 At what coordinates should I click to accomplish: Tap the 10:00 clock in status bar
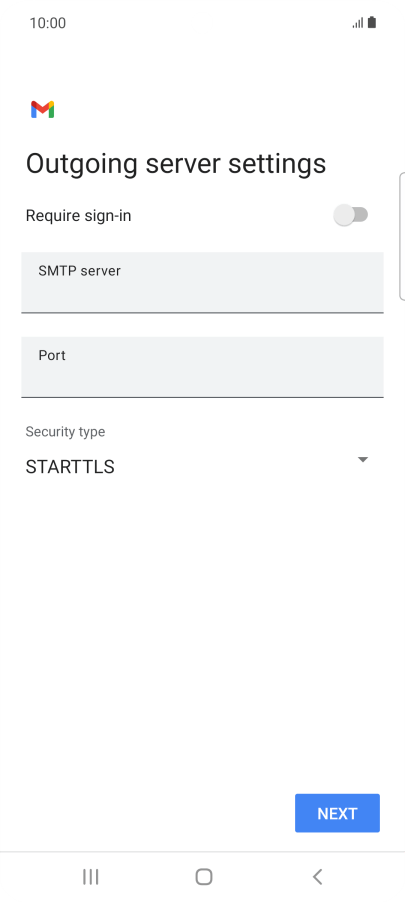click(48, 23)
